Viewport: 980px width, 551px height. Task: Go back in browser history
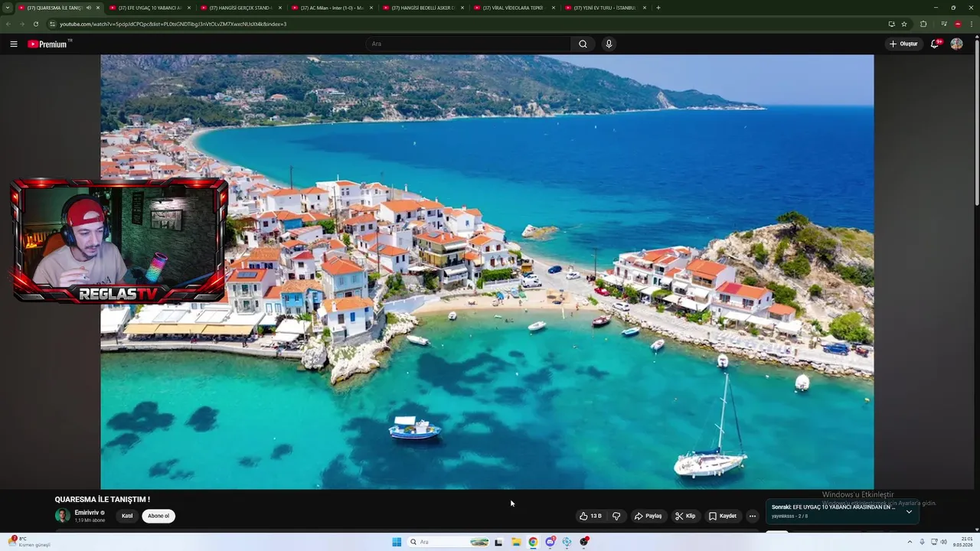8,24
